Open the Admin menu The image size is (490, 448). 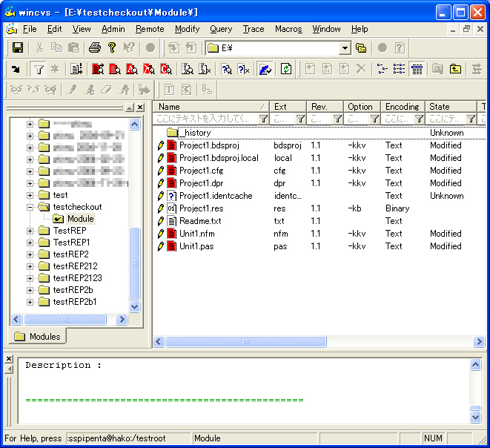(x=113, y=29)
